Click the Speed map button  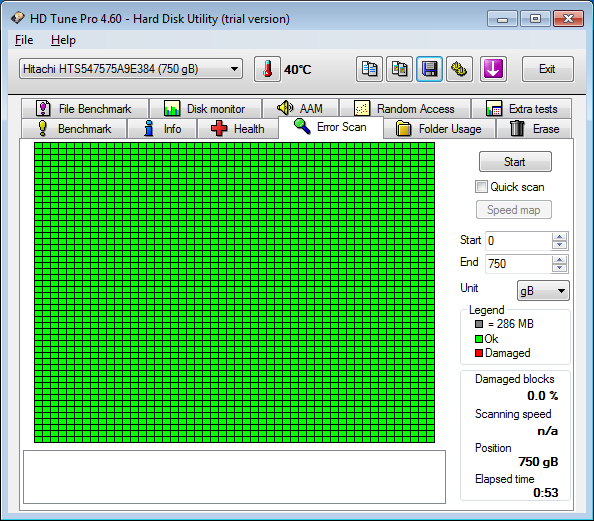pyautogui.click(x=514, y=210)
